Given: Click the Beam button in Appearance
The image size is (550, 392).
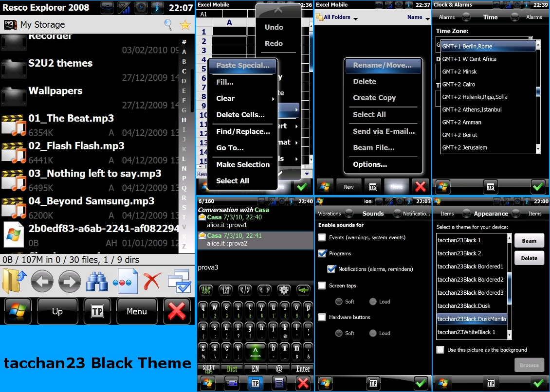Looking at the screenshot, I should [529, 241].
